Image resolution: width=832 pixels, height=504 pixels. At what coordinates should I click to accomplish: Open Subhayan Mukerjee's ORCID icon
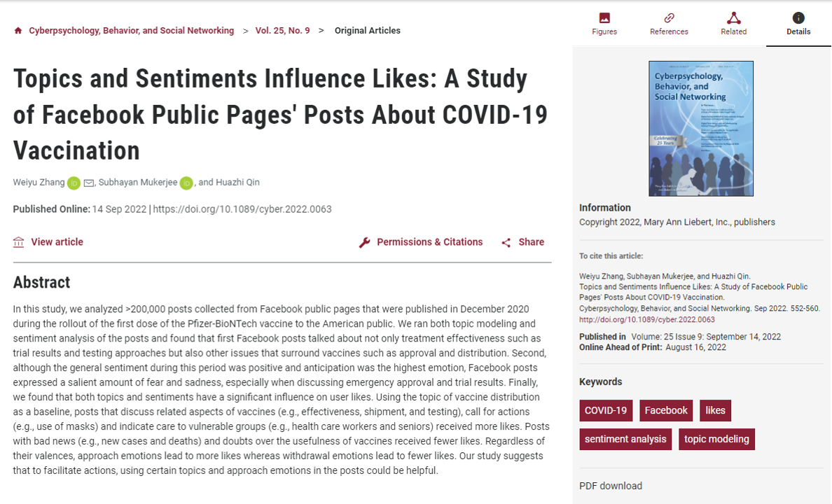186,183
